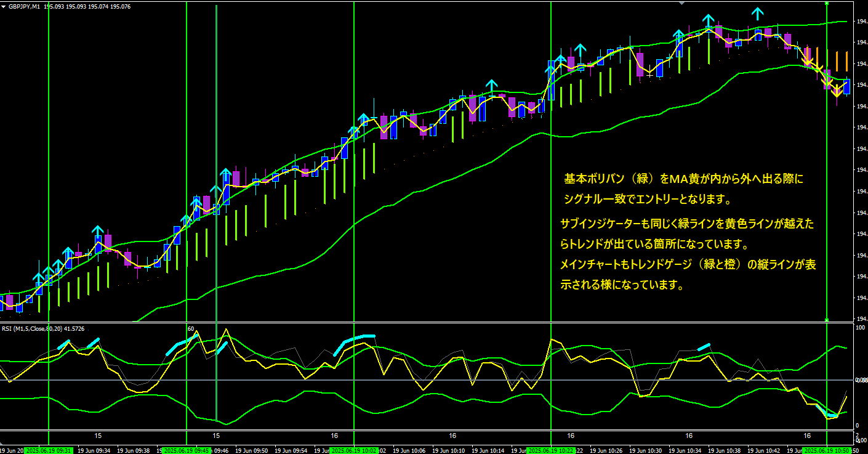Screen dimensions: 868x454
Task: Click the 19 Jun 10:10 time axis label
Action: (450, 450)
